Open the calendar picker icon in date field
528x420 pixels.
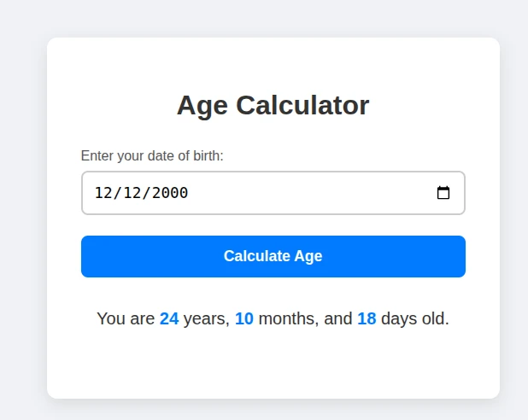tap(443, 193)
